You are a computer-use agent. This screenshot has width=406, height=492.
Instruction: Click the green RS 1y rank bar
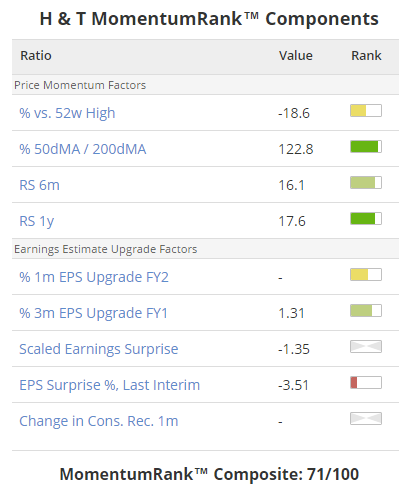pyautogui.click(x=366, y=219)
